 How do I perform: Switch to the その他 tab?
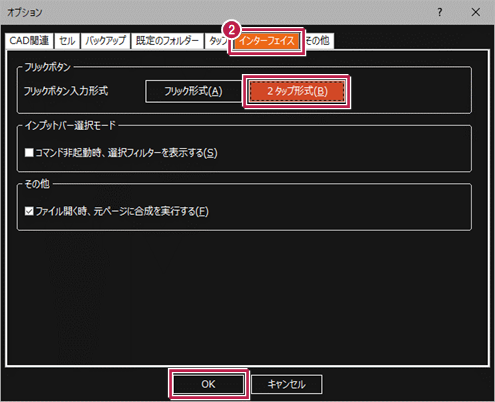coord(319,41)
